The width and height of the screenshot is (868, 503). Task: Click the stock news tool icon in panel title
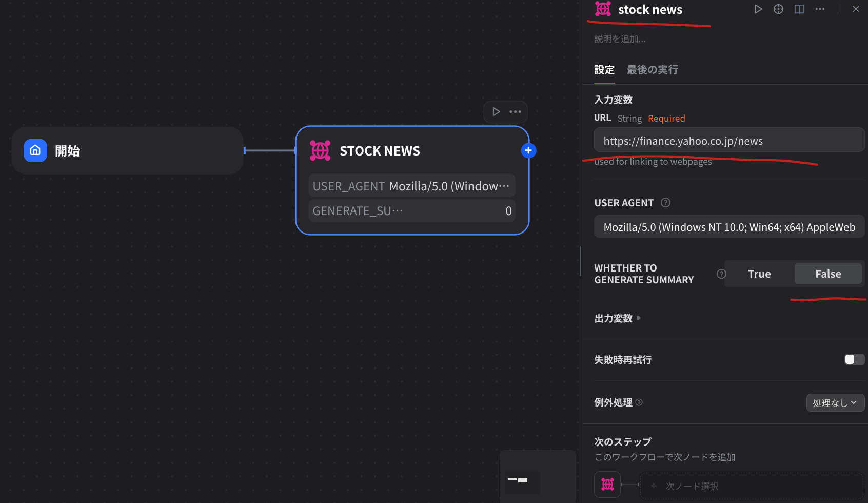(x=603, y=9)
